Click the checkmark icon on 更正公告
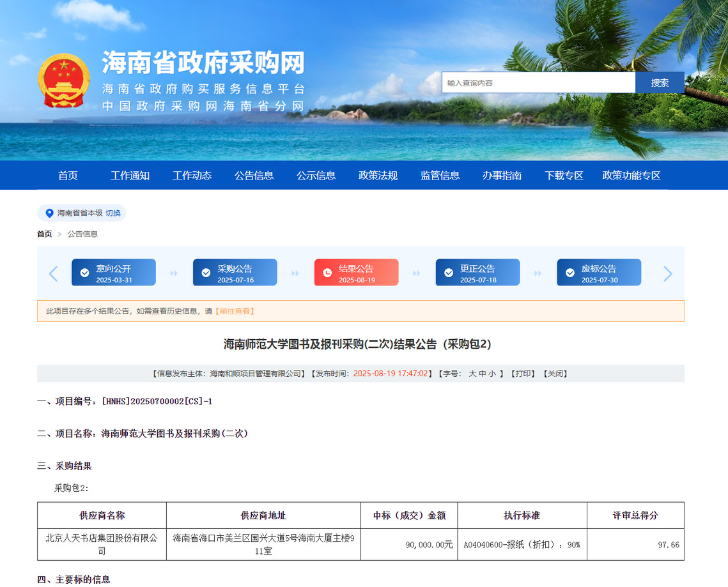 (x=449, y=273)
